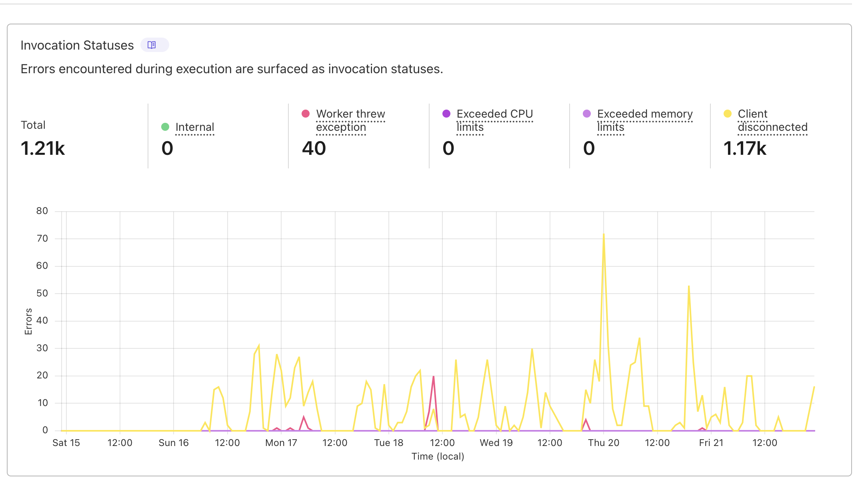The height and width of the screenshot is (484, 868).
Task: Click the purple Exceeded CPU limits dot
Action: pyautogui.click(x=446, y=113)
